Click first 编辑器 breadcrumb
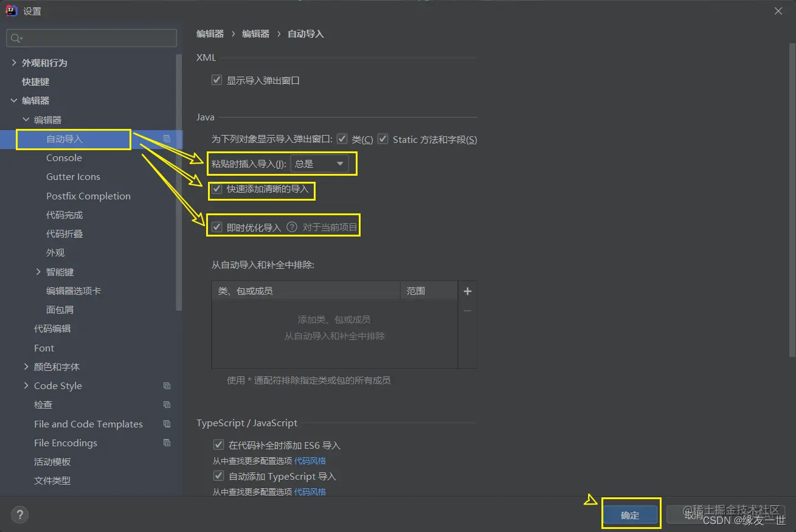This screenshot has width=796, height=532. click(x=210, y=34)
